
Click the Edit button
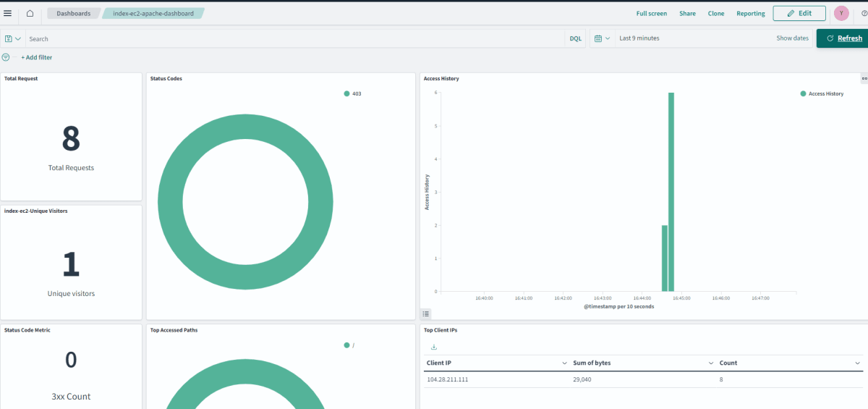point(799,13)
